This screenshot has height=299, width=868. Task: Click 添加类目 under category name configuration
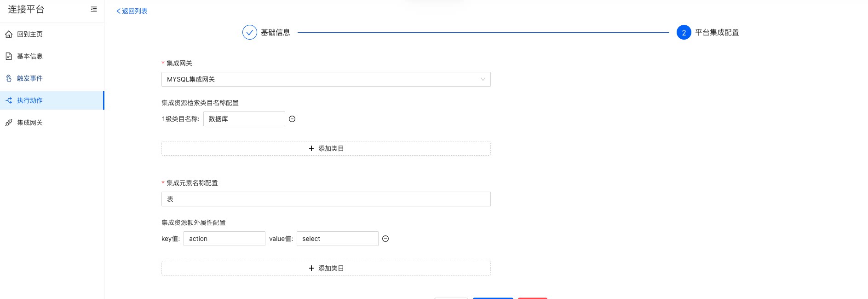(x=326, y=148)
